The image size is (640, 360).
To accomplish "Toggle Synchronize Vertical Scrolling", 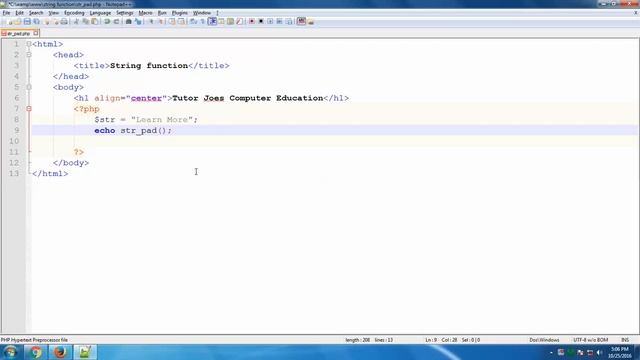I will (x=172, y=21).
